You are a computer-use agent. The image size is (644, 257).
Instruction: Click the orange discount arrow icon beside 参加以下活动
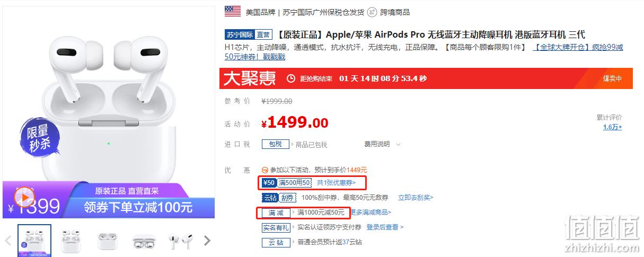click(x=265, y=170)
